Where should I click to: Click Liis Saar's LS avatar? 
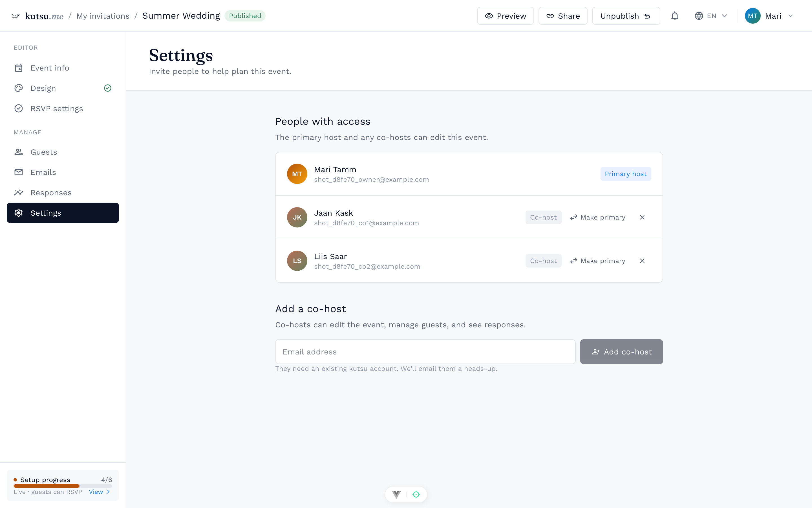297,261
